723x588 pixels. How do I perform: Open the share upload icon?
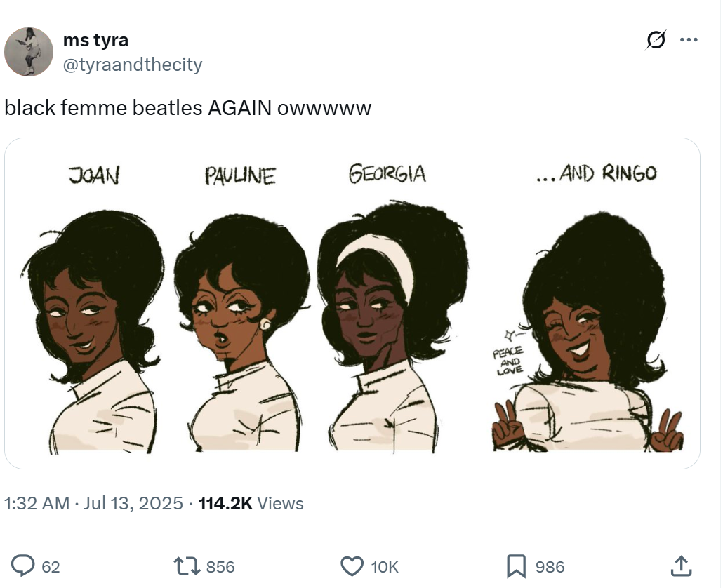pyautogui.click(x=681, y=566)
